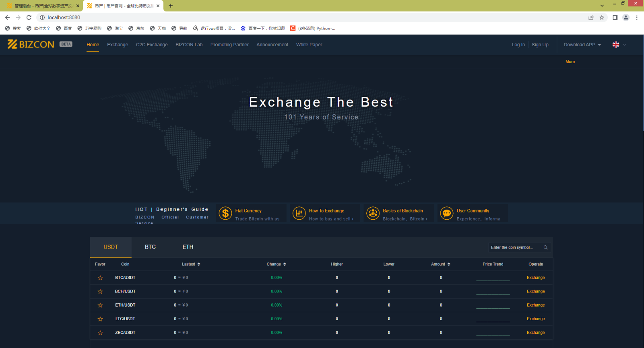Click the User Community chat icon
This screenshot has height=348, width=644.
tap(447, 213)
